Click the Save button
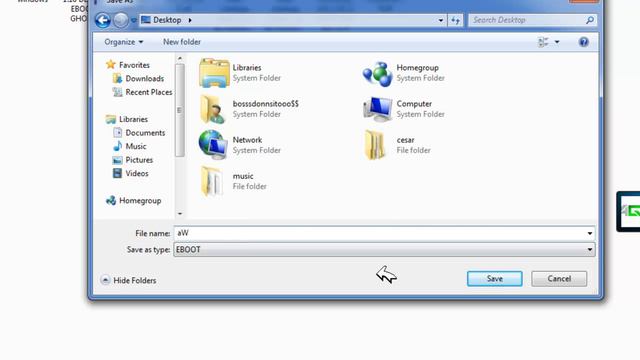The image size is (640, 360). 494,278
